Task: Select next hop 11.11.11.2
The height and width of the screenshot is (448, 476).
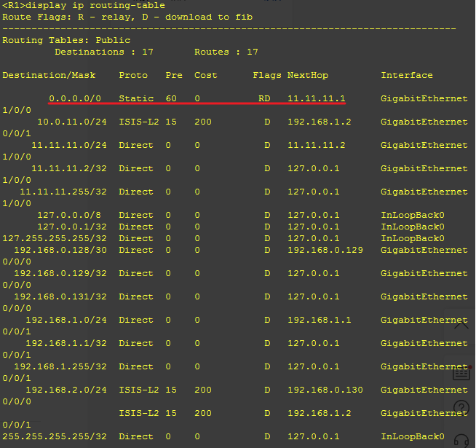Action: [317, 145]
